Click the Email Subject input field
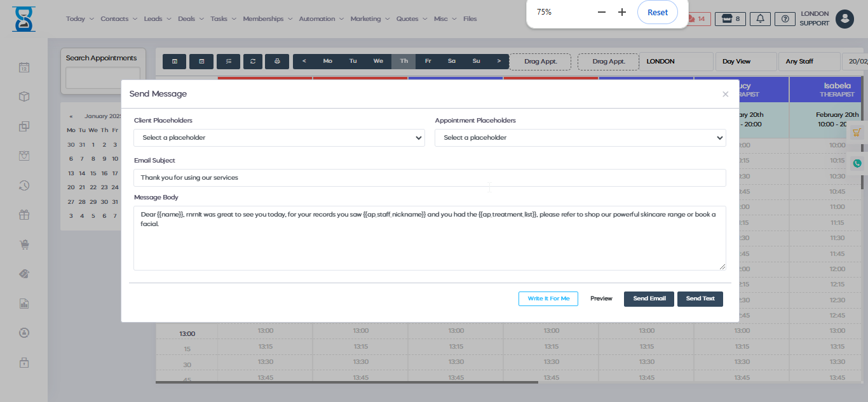The image size is (868, 402). coord(430,178)
